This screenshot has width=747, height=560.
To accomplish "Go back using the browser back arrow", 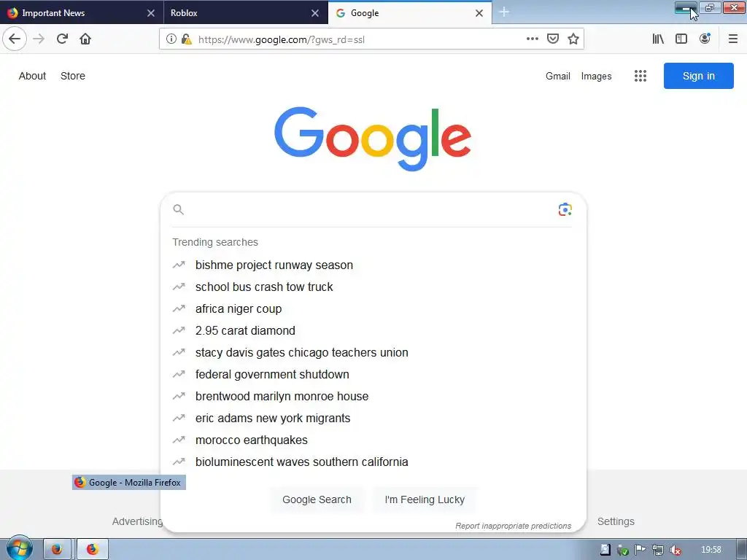I will tap(15, 39).
